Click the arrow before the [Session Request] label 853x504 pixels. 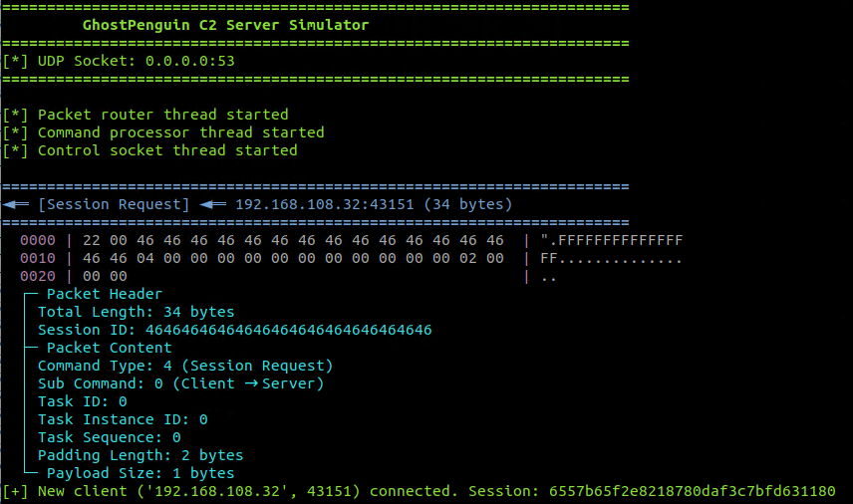[x=16, y=204]
